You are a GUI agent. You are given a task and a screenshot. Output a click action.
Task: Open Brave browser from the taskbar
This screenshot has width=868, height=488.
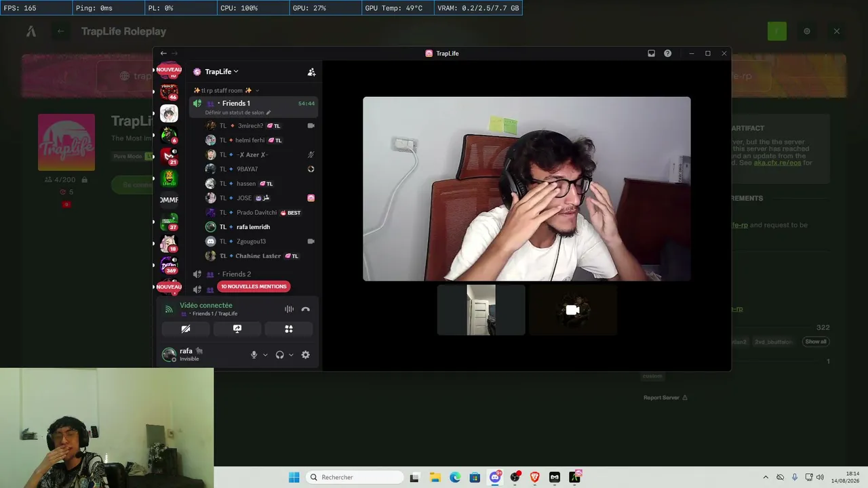click(535, 477)
